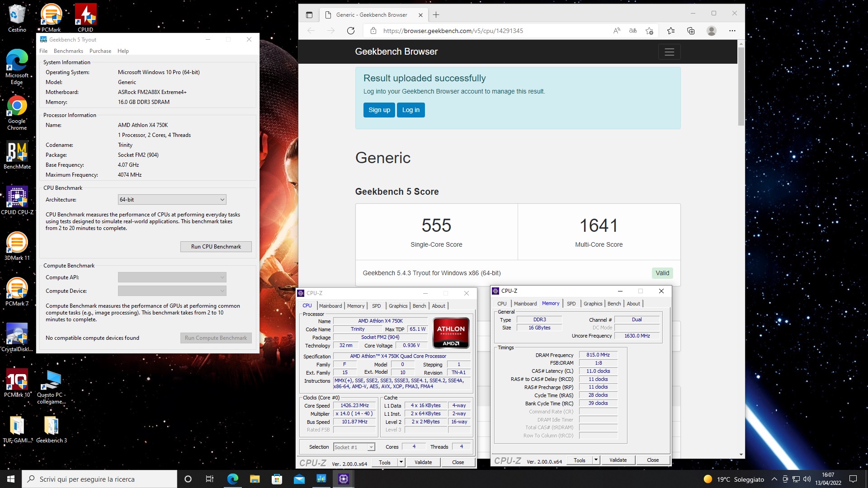Open Edge settings and more menu
The height and width of the screenshot is (488, 868).
click(732, 31)
